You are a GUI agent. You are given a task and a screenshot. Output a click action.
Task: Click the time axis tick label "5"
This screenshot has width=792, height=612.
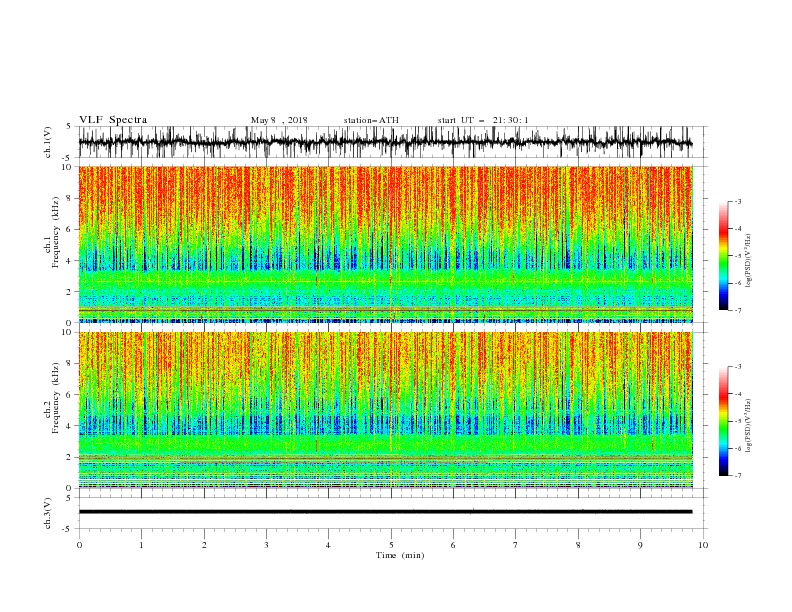[391, 545]
